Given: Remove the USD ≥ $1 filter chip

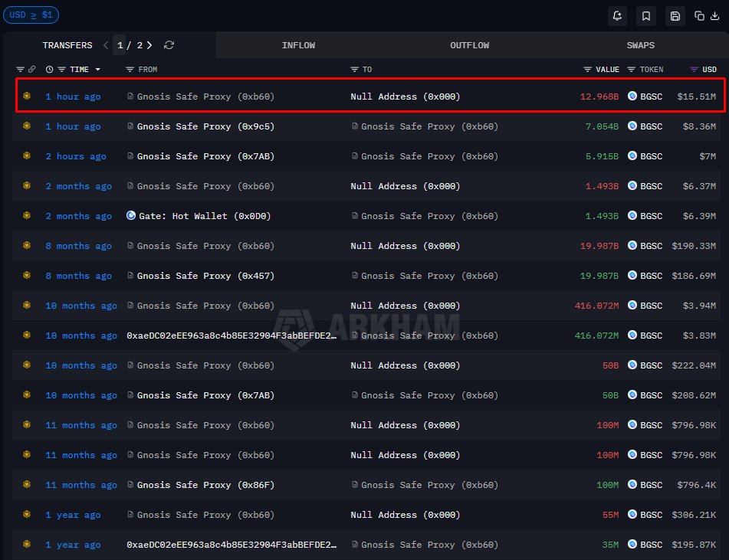Looking at the screenshot, I should click(31, 15).
